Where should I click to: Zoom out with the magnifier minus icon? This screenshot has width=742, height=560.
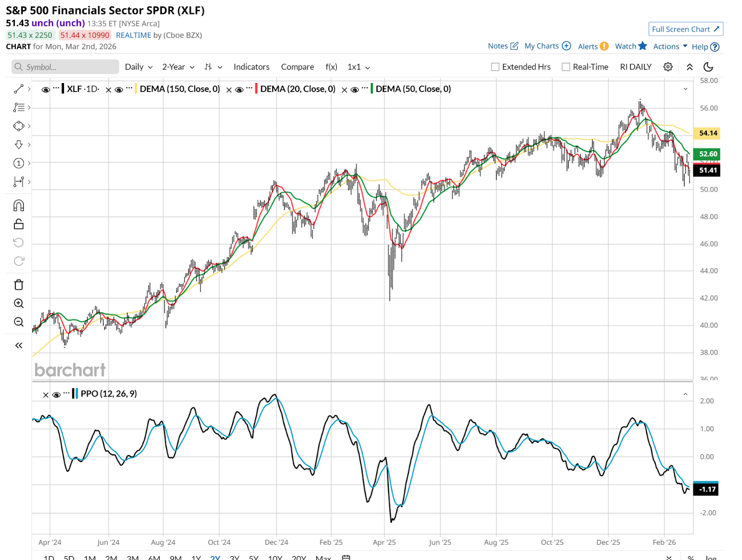pos(19,322)
